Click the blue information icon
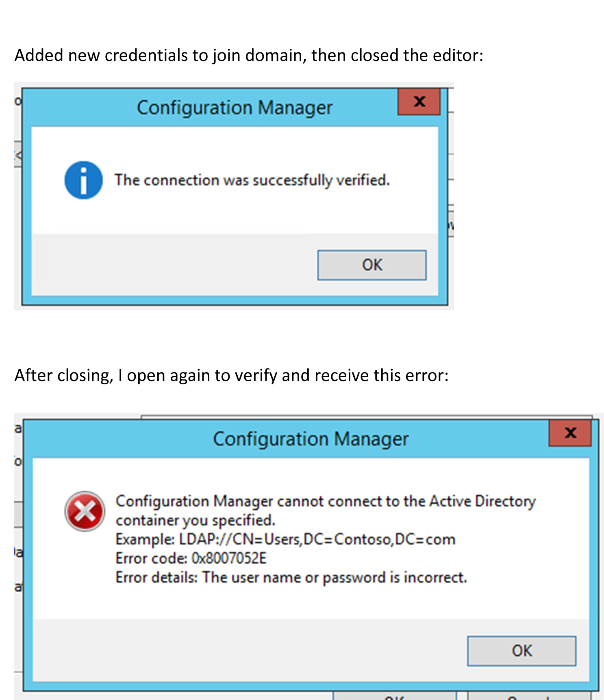Viewport: 604px width, 700px height. click(83, 180)
